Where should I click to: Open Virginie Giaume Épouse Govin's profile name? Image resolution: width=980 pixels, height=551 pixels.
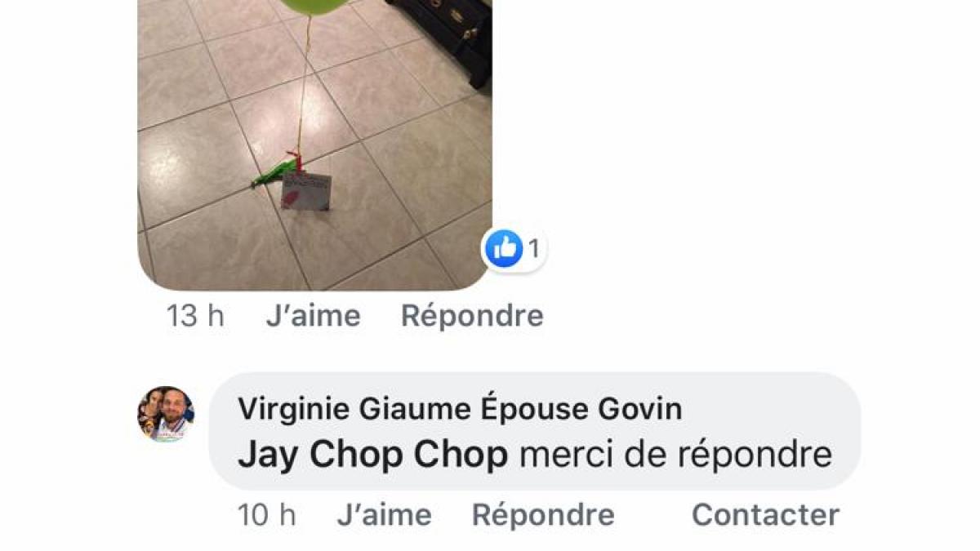point(460,409)
